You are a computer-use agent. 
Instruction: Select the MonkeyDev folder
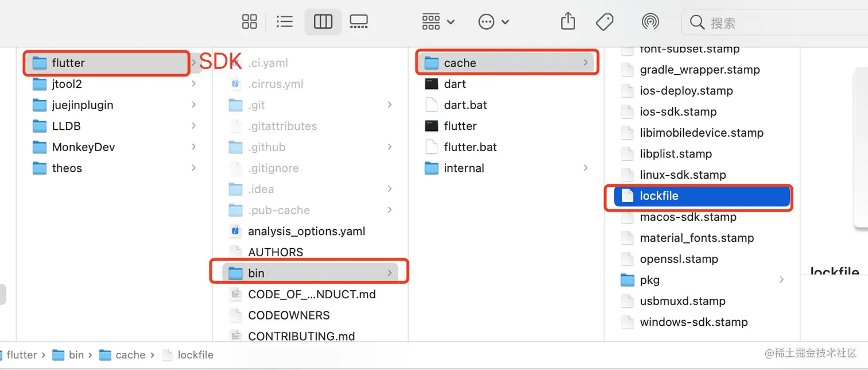point(114,147)
